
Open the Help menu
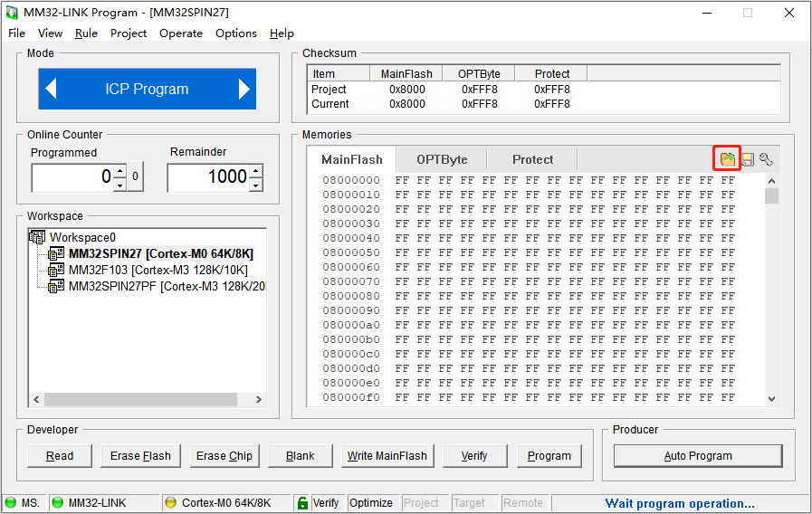(282, 33)
